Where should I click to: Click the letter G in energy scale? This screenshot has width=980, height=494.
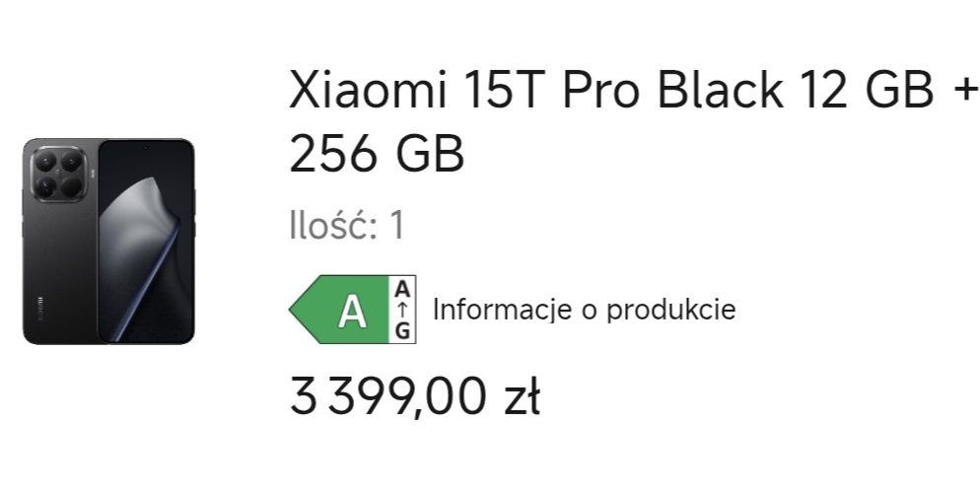pyautogui.click(x=402, y=330)
